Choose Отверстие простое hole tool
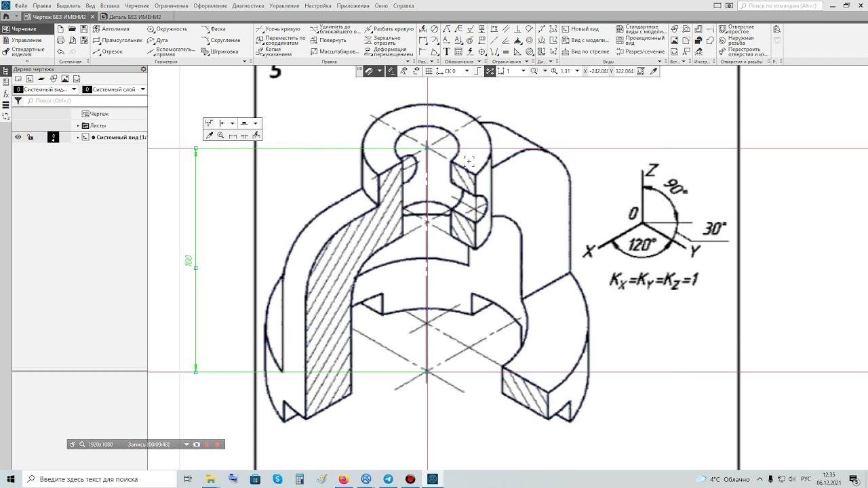This screenshot has width=868, height=488. point(736,29)
